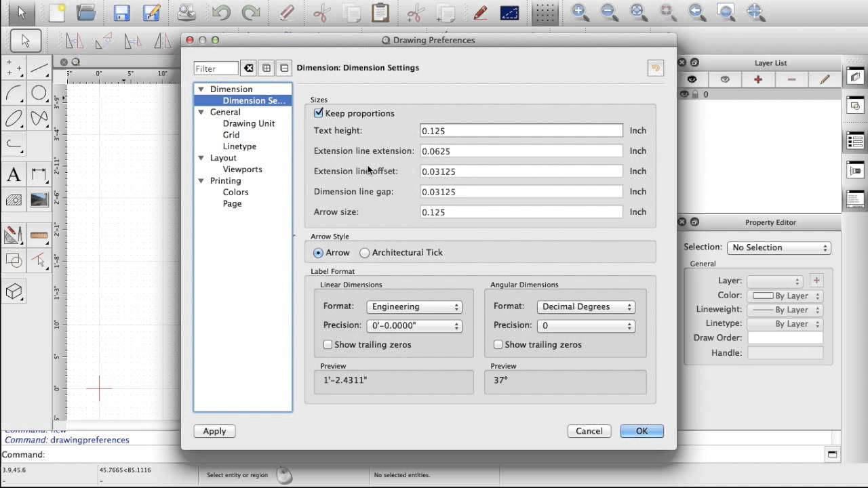
Task: Open Drawing Unit preferences page
Action: pos(249,123)
